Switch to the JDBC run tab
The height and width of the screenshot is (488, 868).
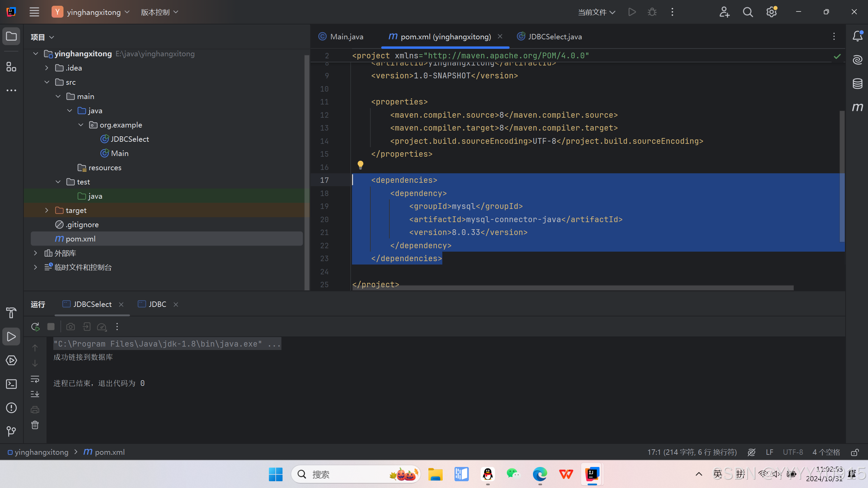click(x=157, y=304)
